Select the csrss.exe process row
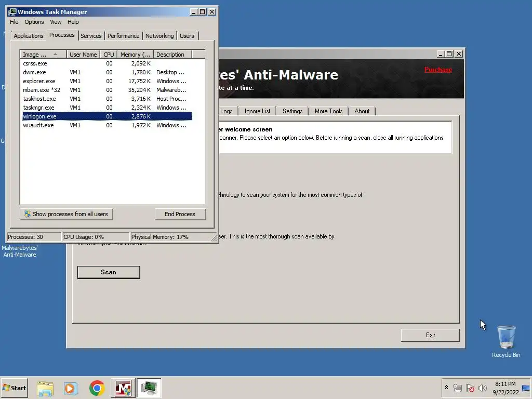This screenshot has width=532, height=399. (x=107, y=63)
